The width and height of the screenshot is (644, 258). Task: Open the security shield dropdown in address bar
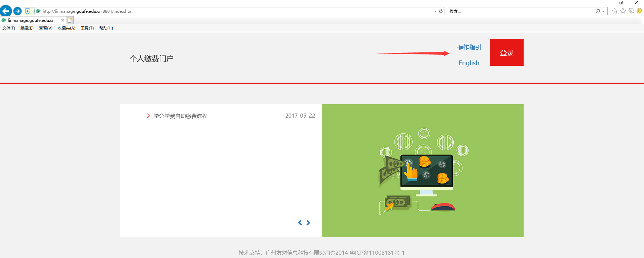[29, 11]
